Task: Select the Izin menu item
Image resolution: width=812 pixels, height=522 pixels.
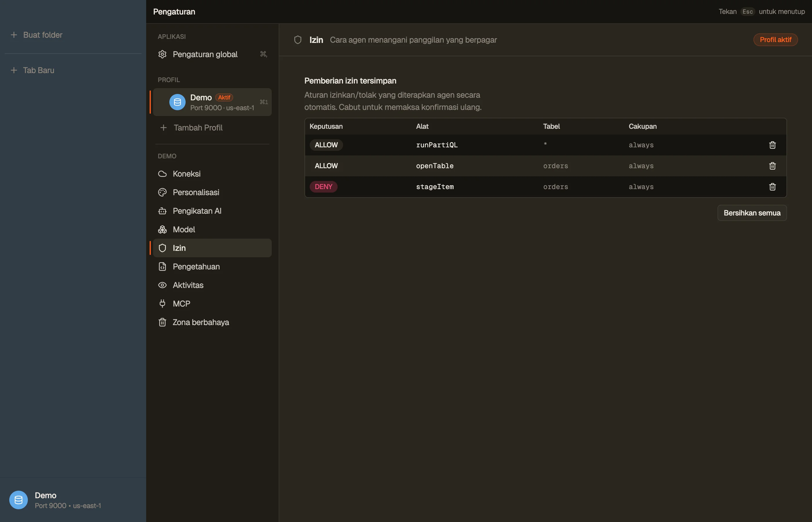Action: [212, 248]
